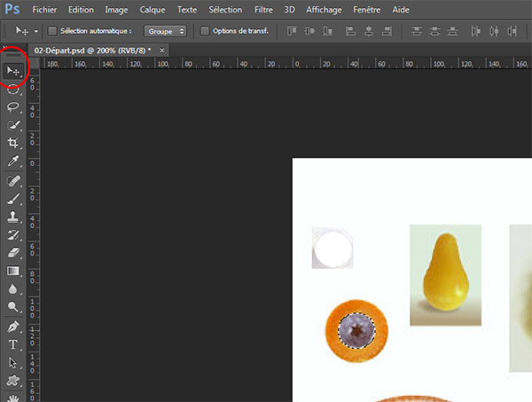Select the Hand tool
Screen dimensions: 532x402
coord(13,398)
